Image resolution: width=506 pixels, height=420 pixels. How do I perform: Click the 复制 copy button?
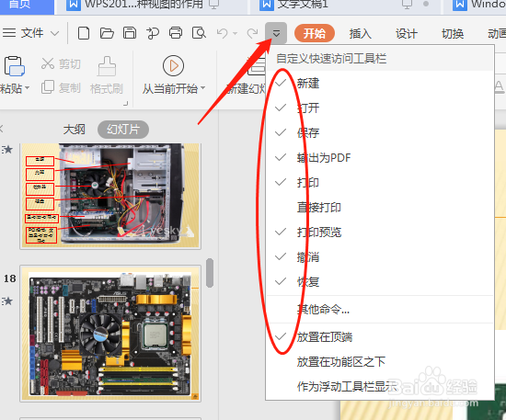point(61,87)
